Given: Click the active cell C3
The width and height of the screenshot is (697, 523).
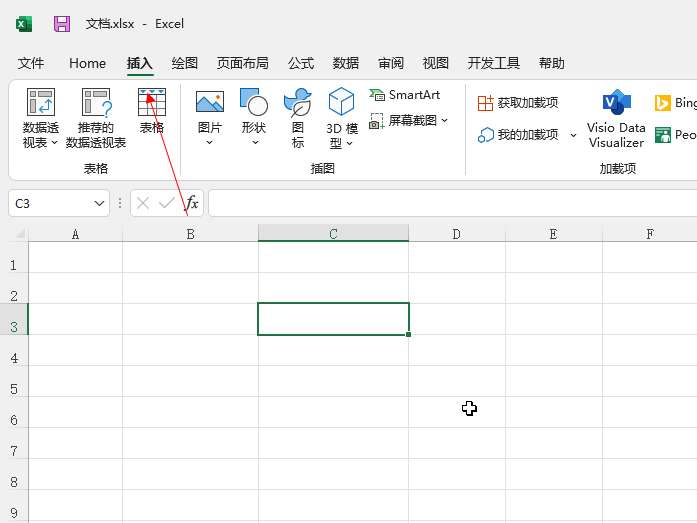Looking at the screenshot, I should click(x=333, y=319).
